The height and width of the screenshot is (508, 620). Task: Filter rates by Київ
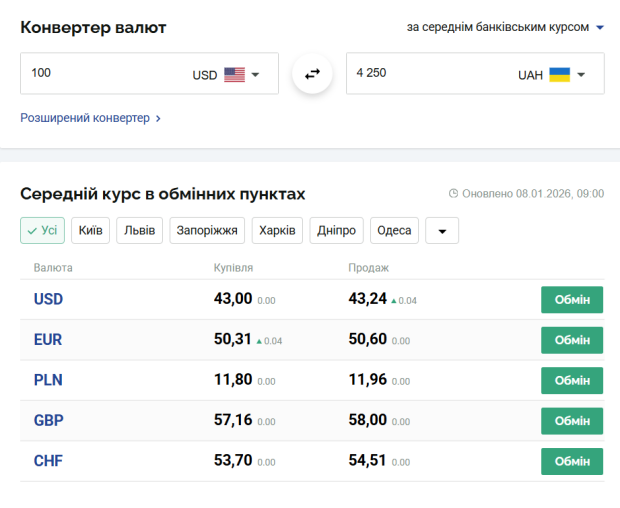(x=90, y=230)
